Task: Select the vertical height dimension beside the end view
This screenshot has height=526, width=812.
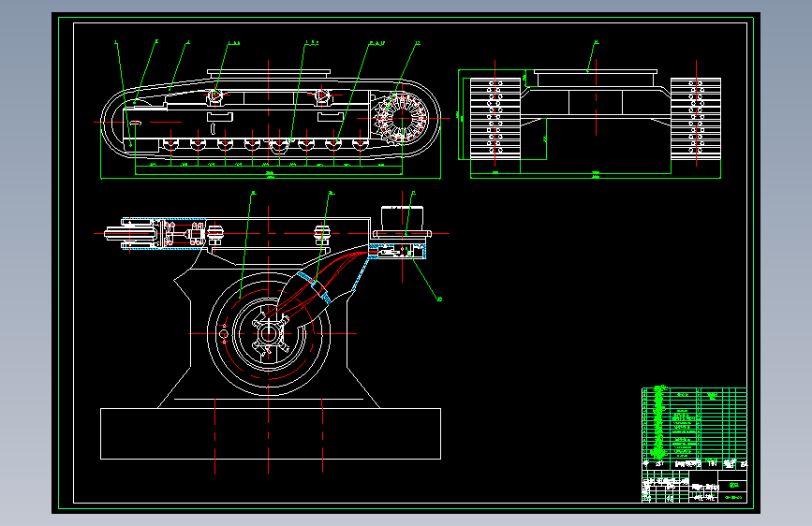Action: coord(459,114)
